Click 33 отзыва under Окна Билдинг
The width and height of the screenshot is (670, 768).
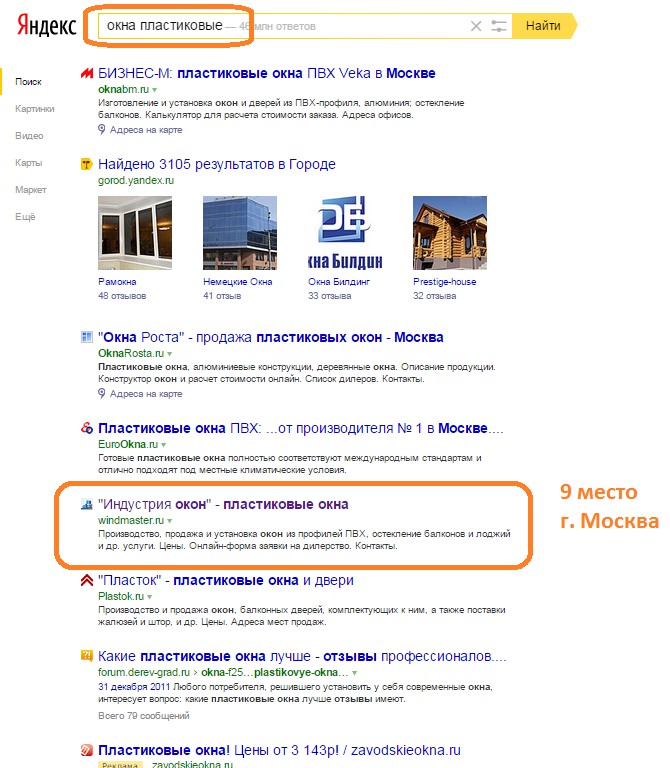click(x=330, y=296)
